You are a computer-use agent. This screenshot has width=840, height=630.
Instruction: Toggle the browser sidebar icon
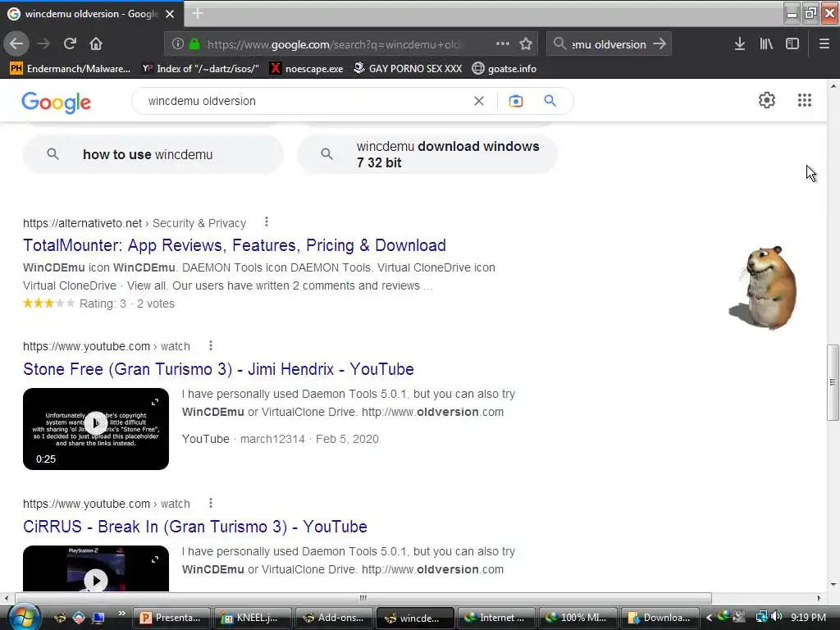[x=792, y=43]
